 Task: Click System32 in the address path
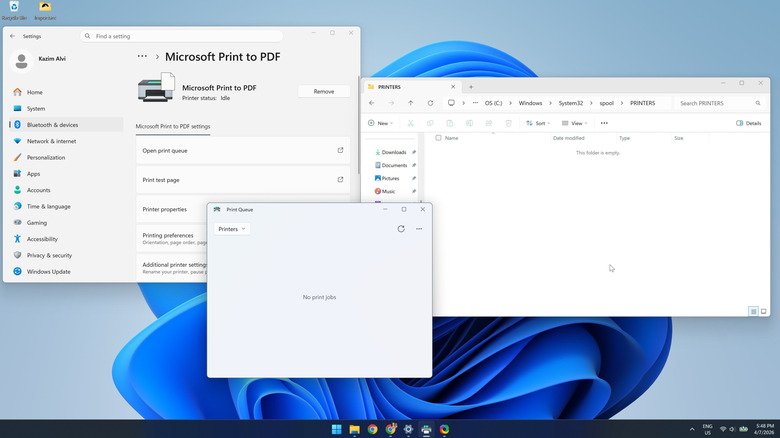(x=571, y=103)
